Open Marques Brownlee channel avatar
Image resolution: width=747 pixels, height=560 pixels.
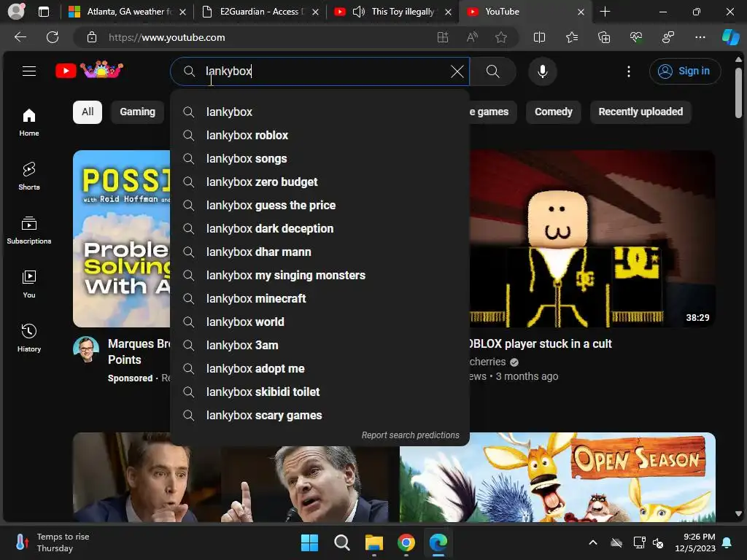click(x=86, y=349)
